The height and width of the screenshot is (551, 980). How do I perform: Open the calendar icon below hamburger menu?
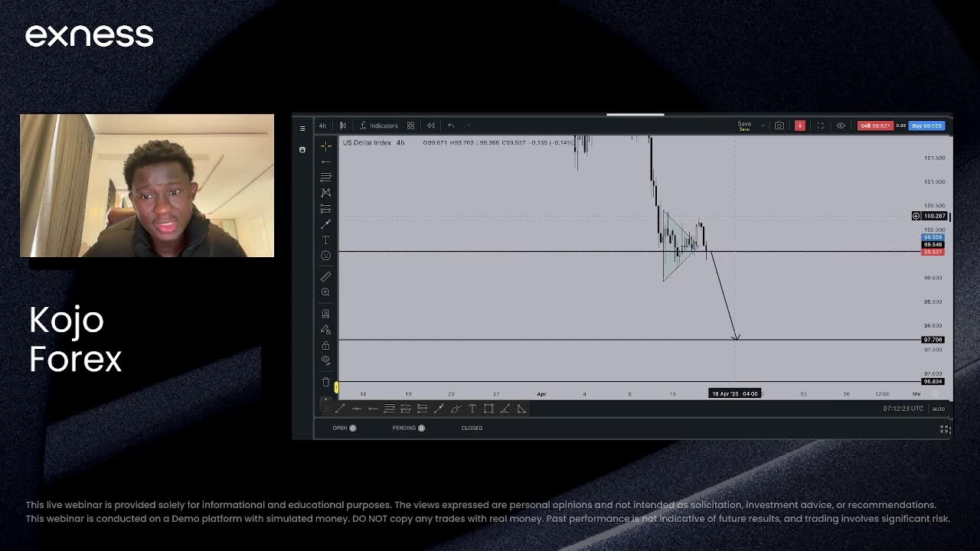pyautogui.click(x=302, y=149)
